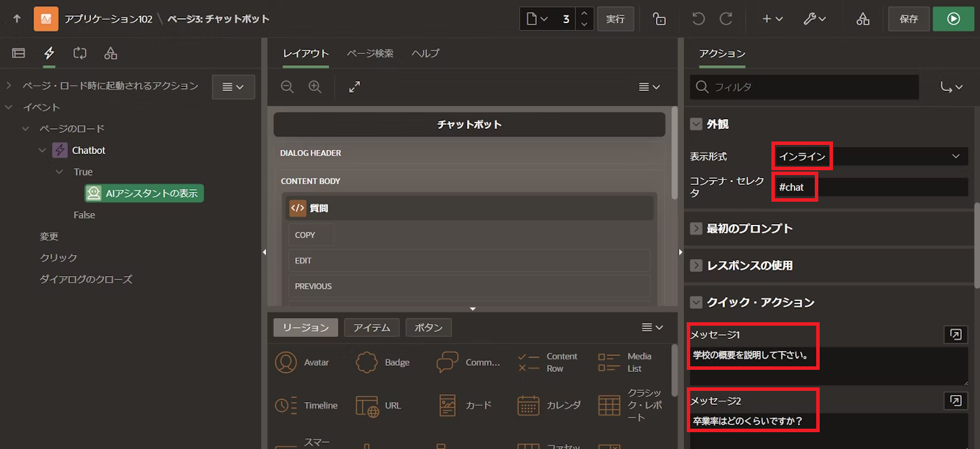Select the リージョン gallery tab
980x449 pixels.
tap(306, 328)
